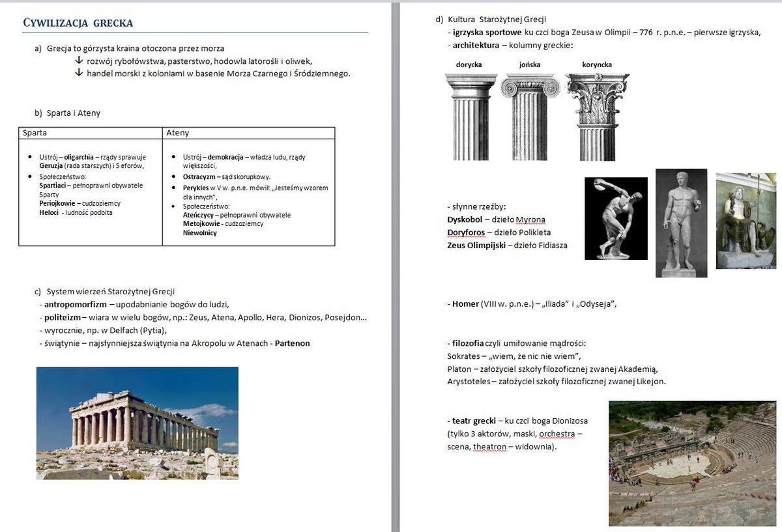Place cursor on the word "Geruzja"
Screen dimensions: 782x532
(x=51, y=165)
